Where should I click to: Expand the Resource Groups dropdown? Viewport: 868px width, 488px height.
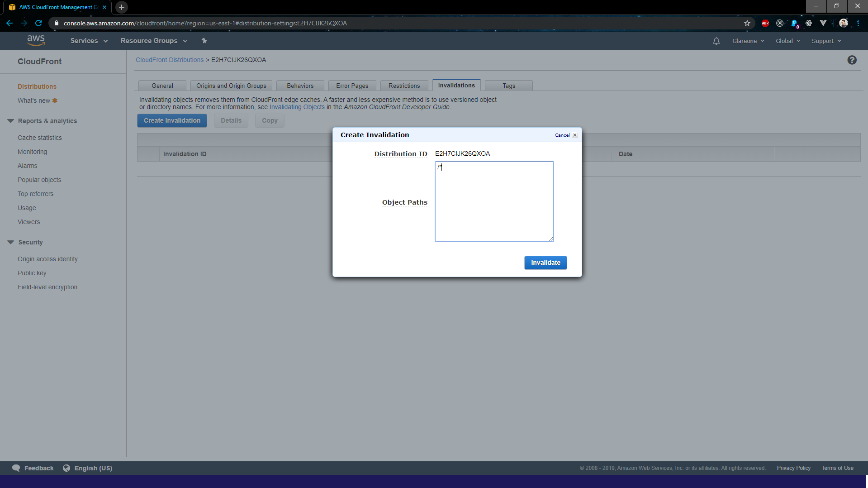[154, 41]
